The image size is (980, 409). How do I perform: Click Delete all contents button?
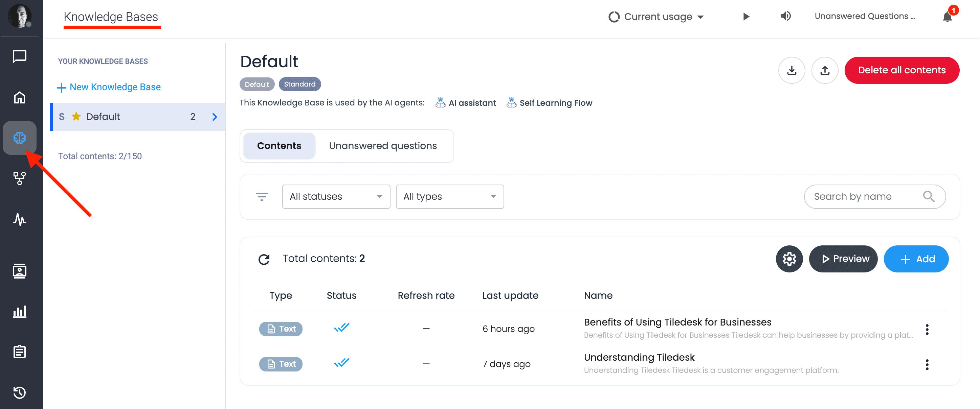(901, 70)
